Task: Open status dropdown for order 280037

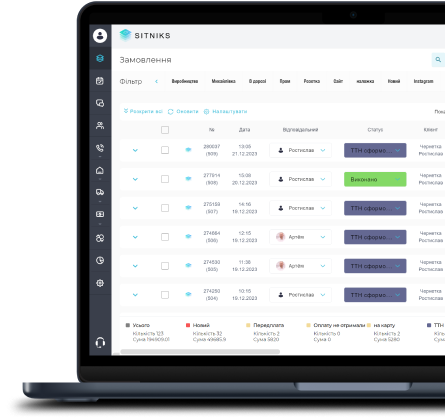Action: click(x=375, y=150)
